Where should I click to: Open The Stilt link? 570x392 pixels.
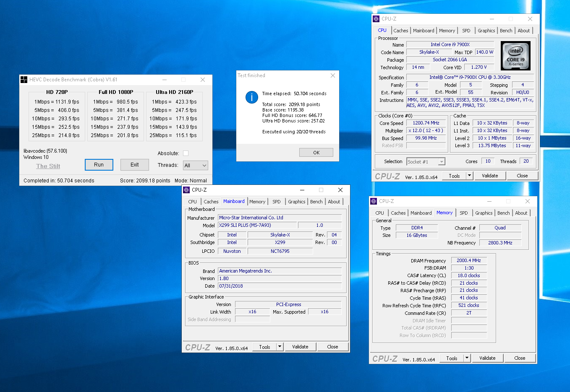48,166
